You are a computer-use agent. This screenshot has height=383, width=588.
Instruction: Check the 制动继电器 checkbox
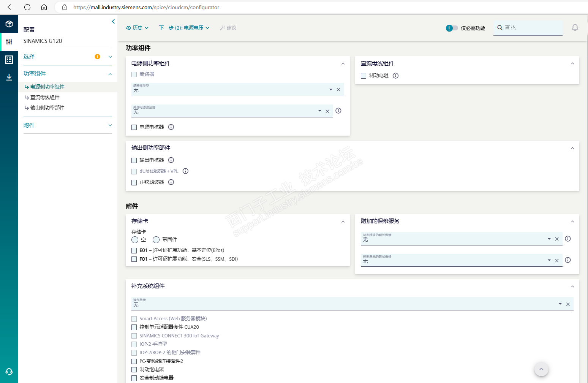[x=134, y=370]
